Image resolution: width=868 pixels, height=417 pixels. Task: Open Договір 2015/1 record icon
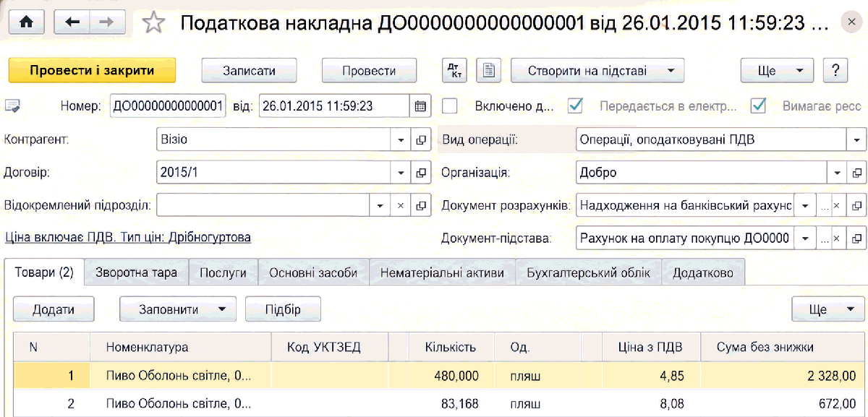tap(421, 172)
